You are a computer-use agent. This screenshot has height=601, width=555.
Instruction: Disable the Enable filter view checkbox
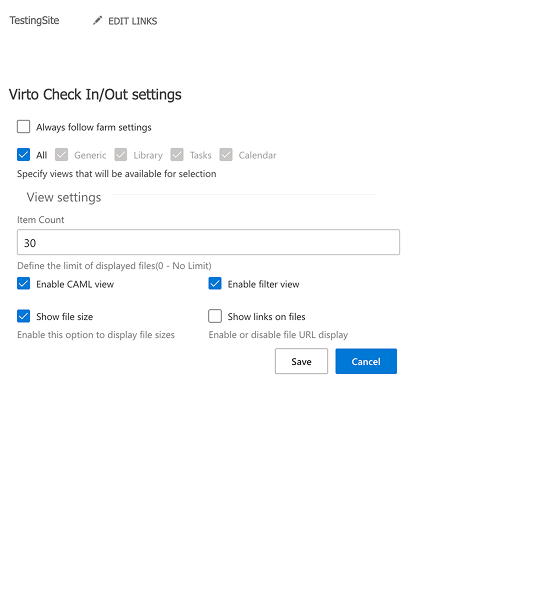[215, 284]
